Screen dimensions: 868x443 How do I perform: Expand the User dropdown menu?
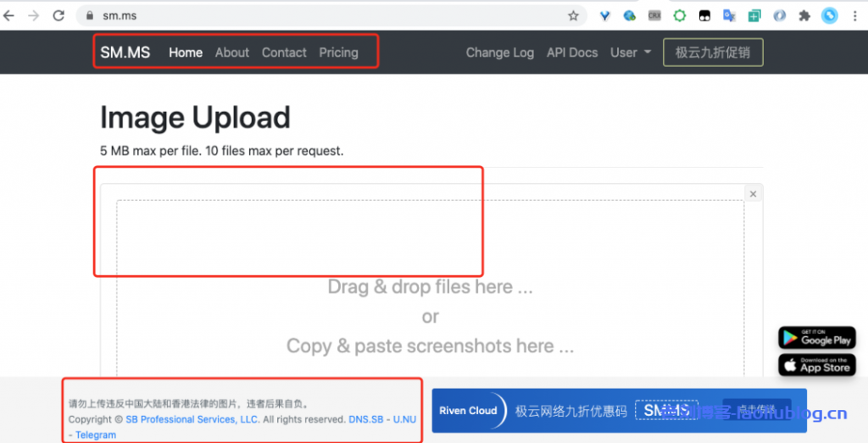pyautogui.click(x=631, y=53)
